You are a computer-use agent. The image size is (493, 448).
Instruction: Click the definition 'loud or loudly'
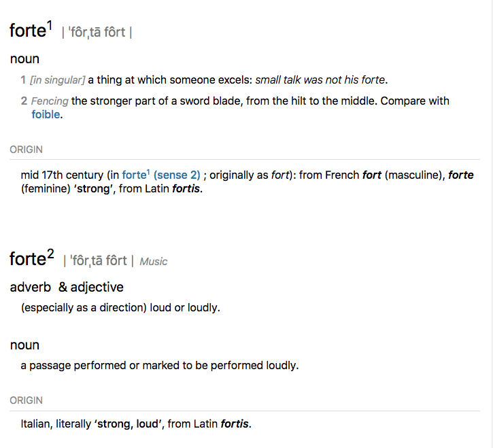click(x=186, y=307)
